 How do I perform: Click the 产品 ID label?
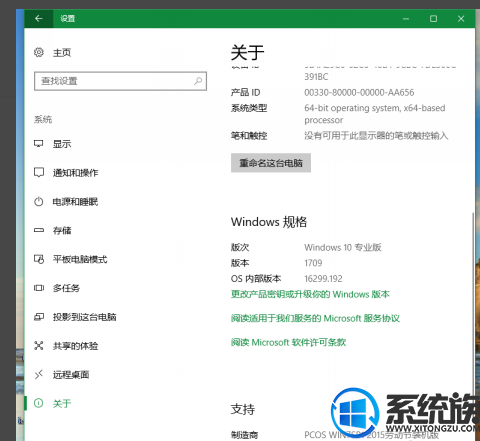coord(245,92)
